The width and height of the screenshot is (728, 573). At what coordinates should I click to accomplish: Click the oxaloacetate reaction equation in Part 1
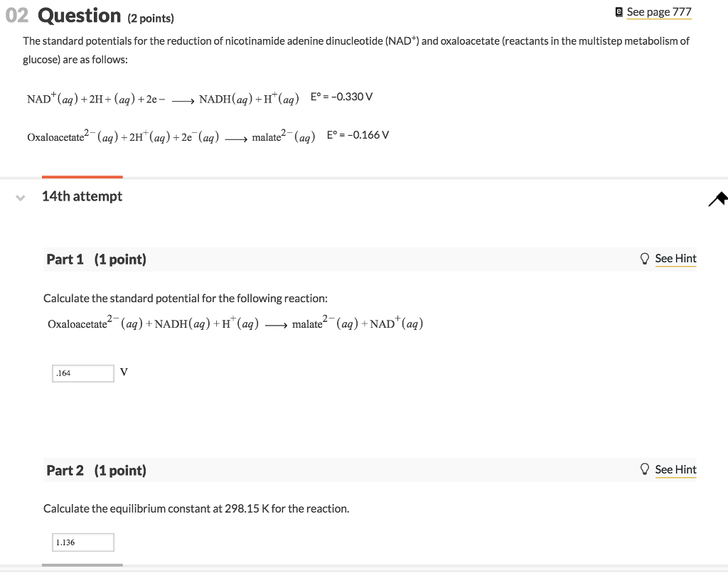(235, 323)
